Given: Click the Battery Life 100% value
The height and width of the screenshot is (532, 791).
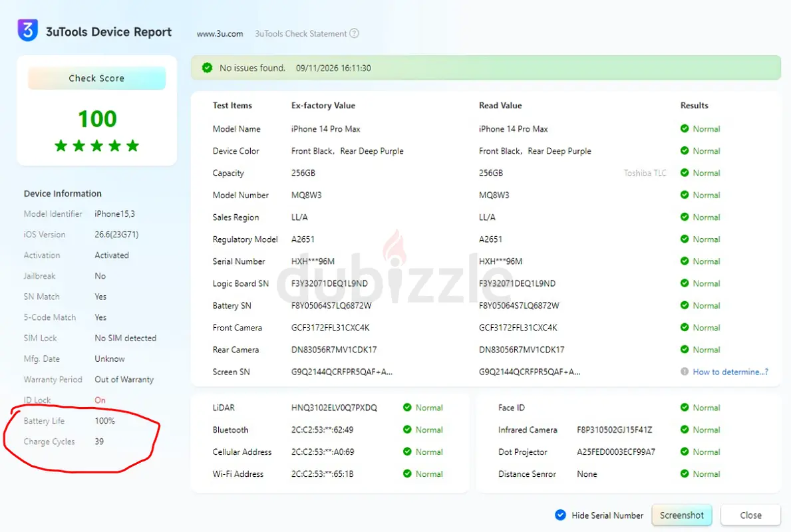Looking at the screenshot, I should click(x=104, y=420).
